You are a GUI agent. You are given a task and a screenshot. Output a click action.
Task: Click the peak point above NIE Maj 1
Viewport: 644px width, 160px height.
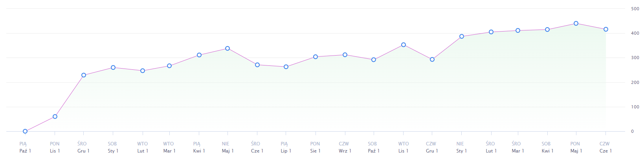click(x=228, y=48)
